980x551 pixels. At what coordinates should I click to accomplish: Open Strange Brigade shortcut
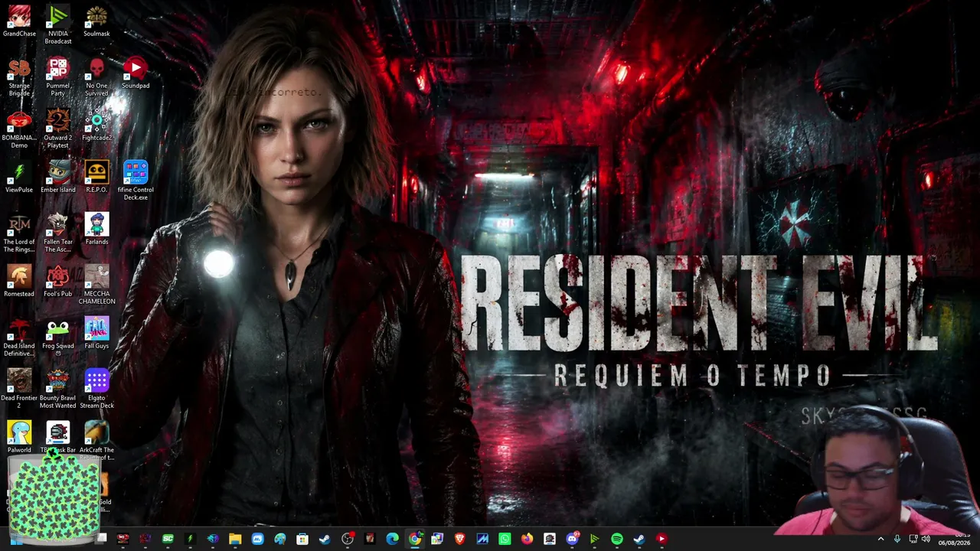(x=19, y=77)
